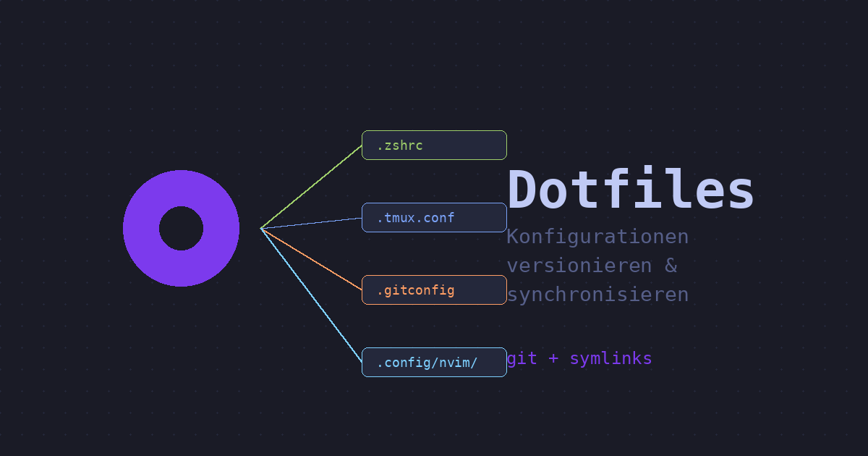Click the word symlinks in purple tagline

point(610,358)
